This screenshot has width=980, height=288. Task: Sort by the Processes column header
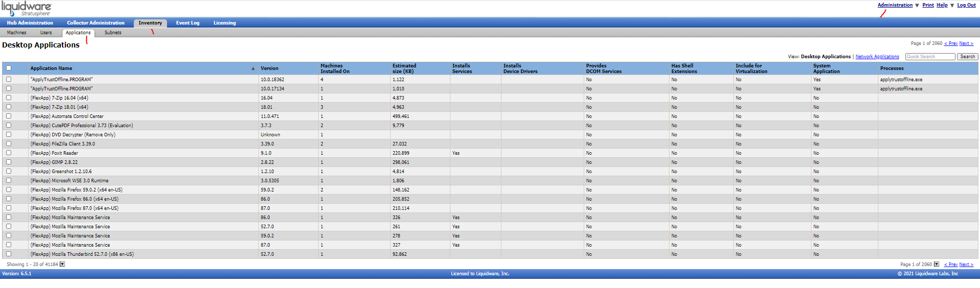click(892, 68)
